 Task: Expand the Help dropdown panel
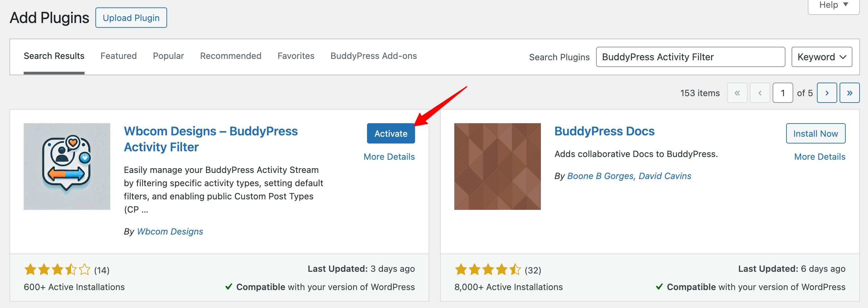tap(833, 5)
